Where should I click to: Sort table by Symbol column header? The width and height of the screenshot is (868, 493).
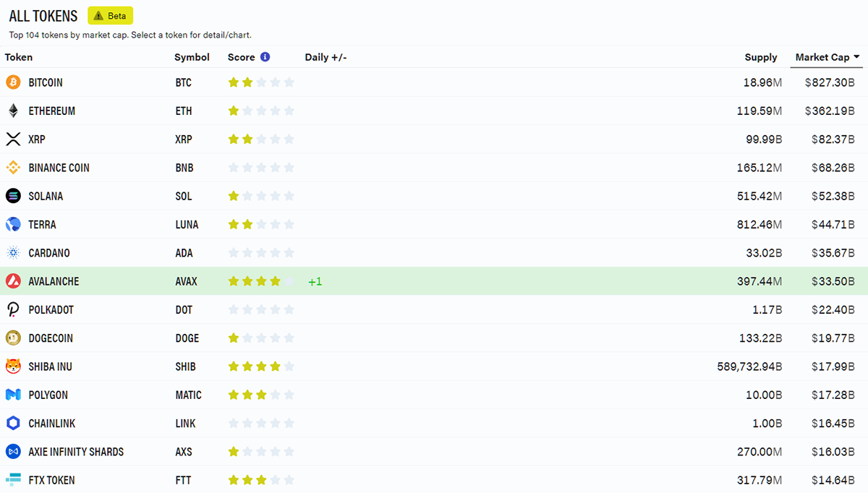(192, 57)
